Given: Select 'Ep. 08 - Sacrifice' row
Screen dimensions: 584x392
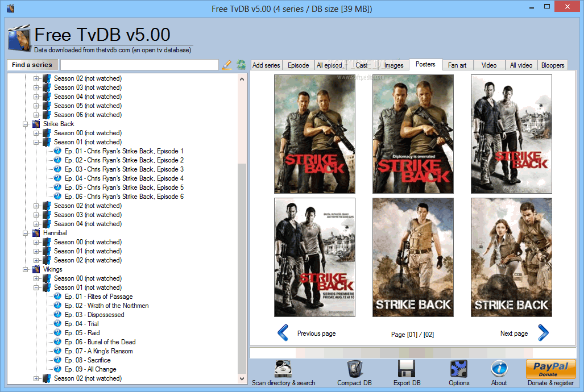Looking at the screenshot, I should tap(88, 360).
